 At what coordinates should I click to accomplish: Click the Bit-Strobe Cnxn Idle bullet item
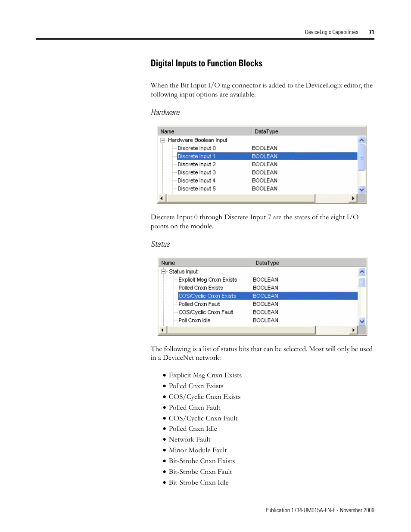tap(199, 482)
